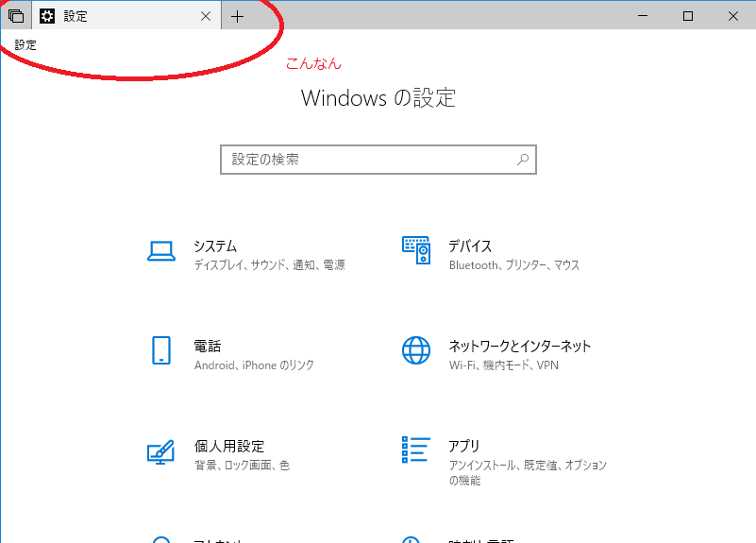Select the 設定 tab

tap(126, 16)
